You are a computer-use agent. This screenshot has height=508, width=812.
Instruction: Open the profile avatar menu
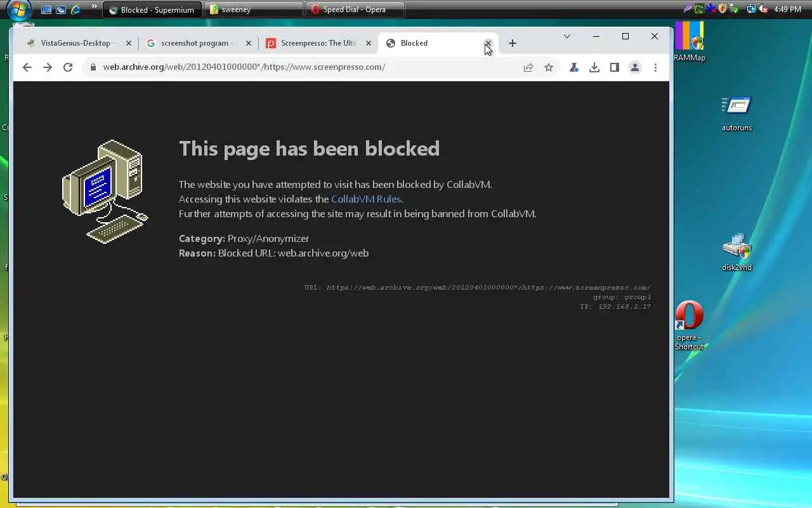[x=635, y=67]
